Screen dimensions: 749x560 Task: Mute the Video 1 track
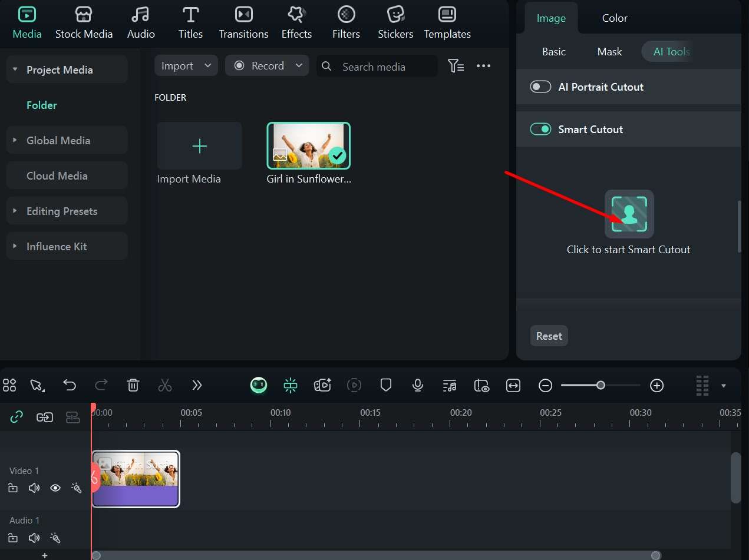[x=34, y=488]
